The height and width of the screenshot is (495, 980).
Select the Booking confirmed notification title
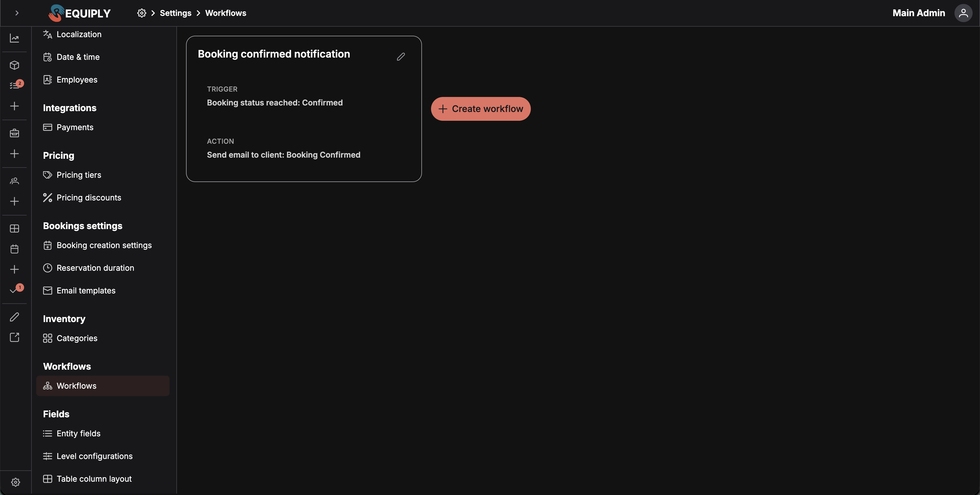point(274,54)
